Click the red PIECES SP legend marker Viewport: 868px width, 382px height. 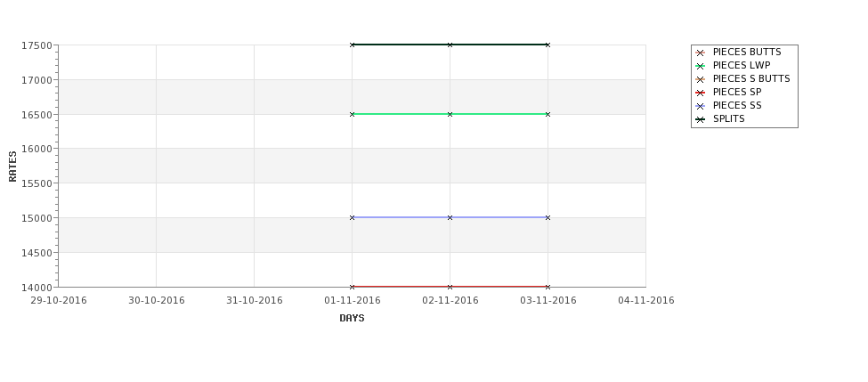click(x=700, y=93)
